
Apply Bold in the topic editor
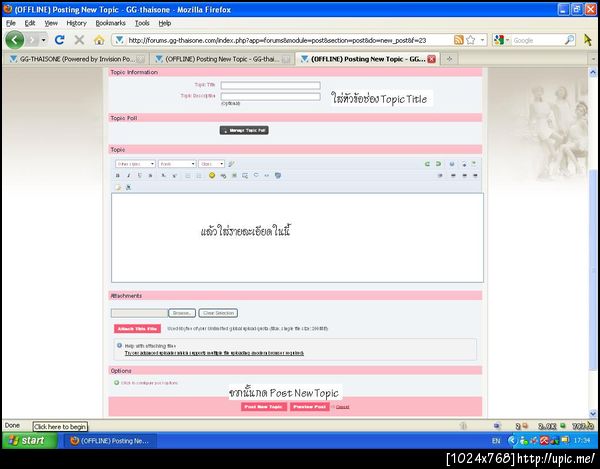coord(118,176)
